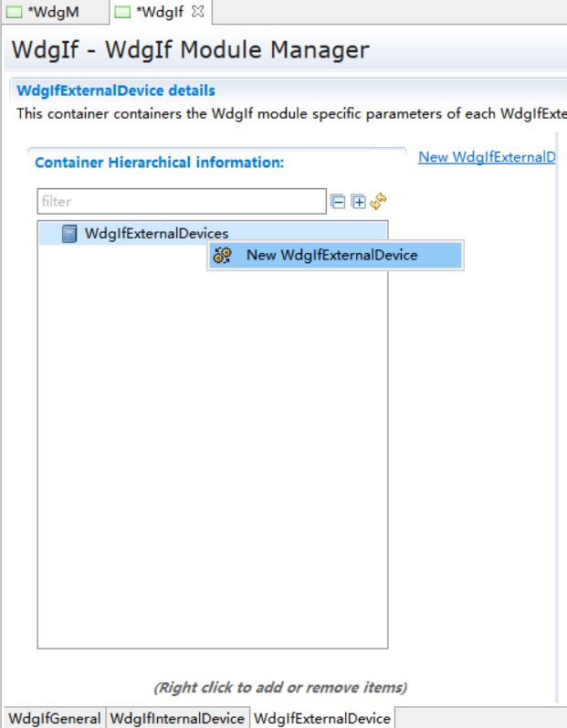
Task: Click the Container Hierarchical information heading
Action: pyautogui.click(x=159, y=163)
